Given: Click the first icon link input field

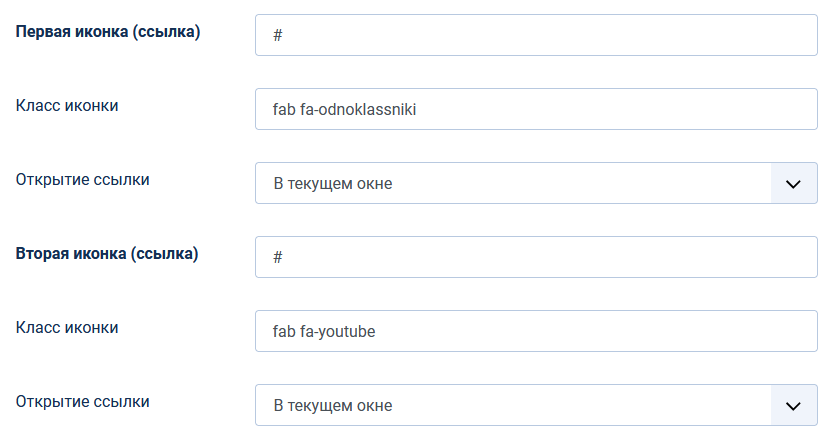Looking at the screenshot, I should tap(536, 35).
